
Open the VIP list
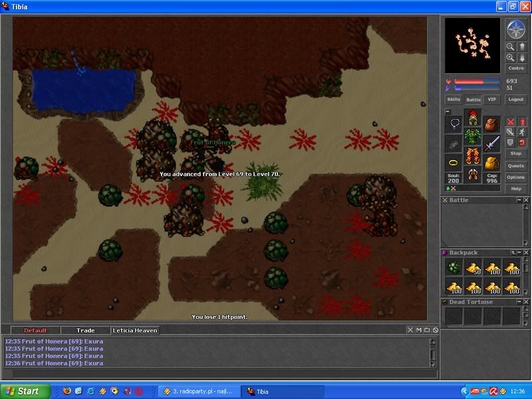coord(491,99)
